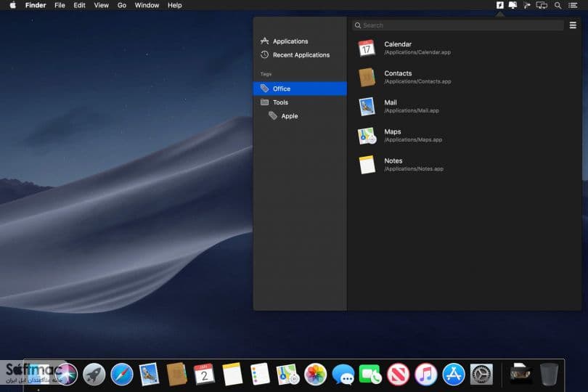Open Mail in the launcher list
This screenshot has width=588, height=392.
463,107
